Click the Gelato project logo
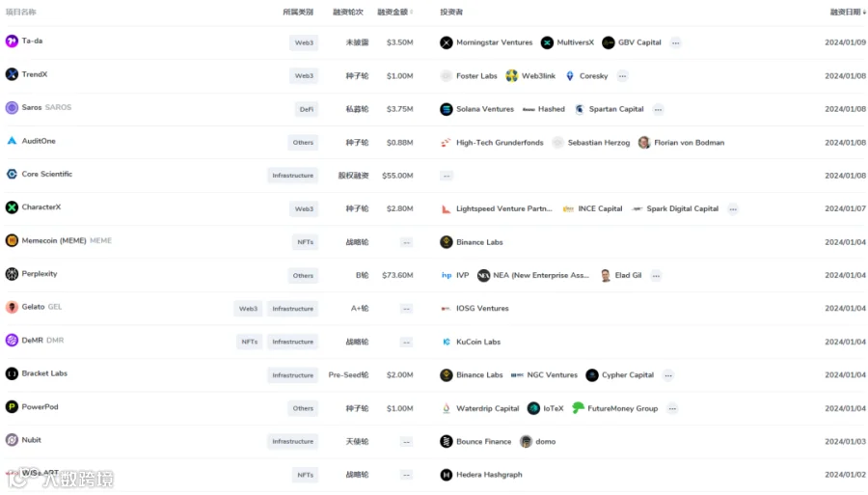Viewport: 868px width, 495px height. pyautogui.click(x=12, y=307)
